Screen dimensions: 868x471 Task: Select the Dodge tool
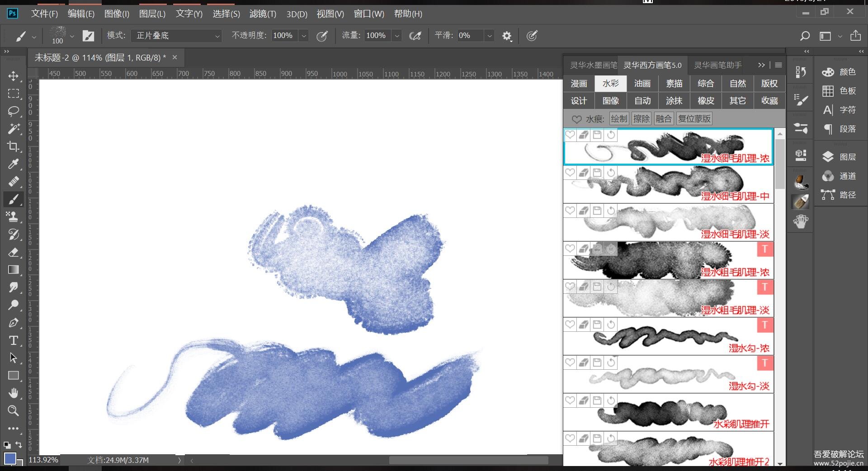pos(14,305)
